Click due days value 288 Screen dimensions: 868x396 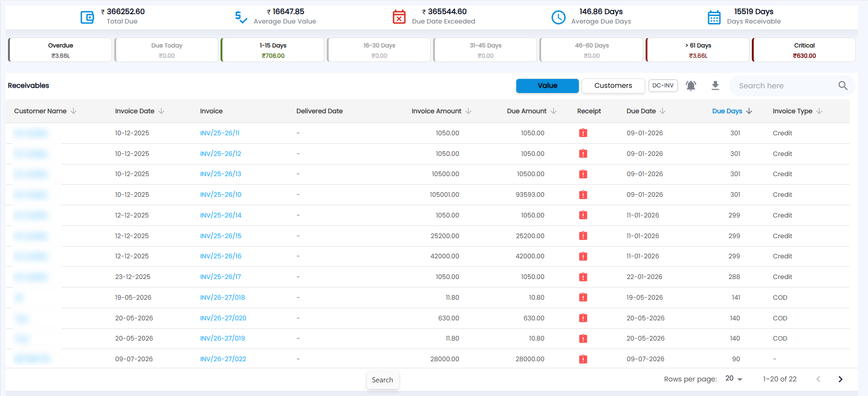point(734,277)
